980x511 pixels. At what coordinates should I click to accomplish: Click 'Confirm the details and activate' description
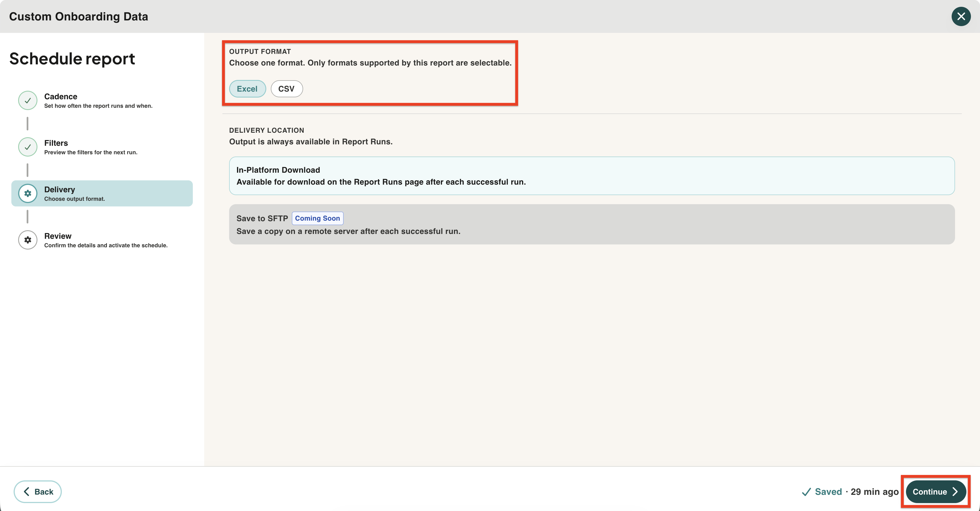106,245
